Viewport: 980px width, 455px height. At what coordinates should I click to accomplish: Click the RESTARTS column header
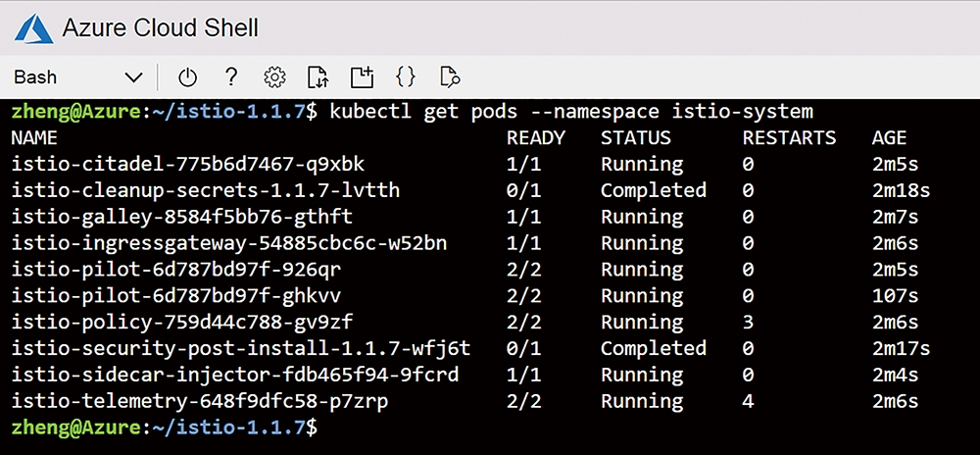[x=789, y=137]
